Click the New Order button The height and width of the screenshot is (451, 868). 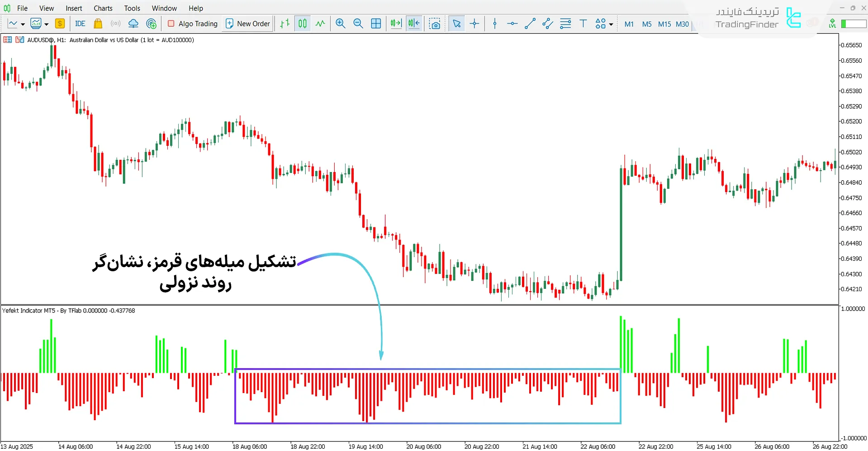tap(248, 24)
